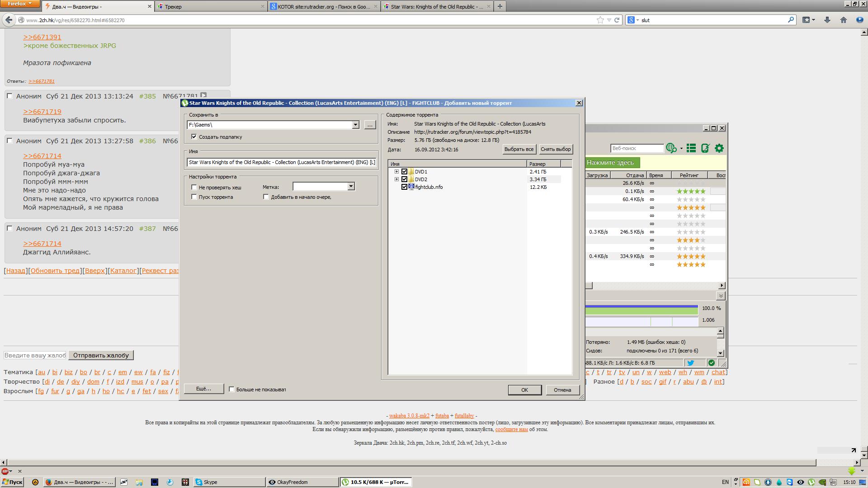Click the orange speedometer tray icon
868x488 pixels.
746,482
